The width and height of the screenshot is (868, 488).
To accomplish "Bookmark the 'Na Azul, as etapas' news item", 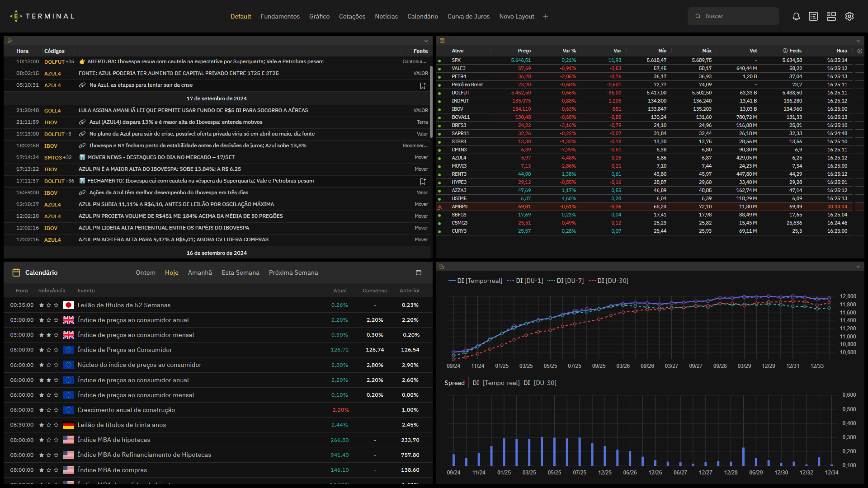I will pos(423,85).
